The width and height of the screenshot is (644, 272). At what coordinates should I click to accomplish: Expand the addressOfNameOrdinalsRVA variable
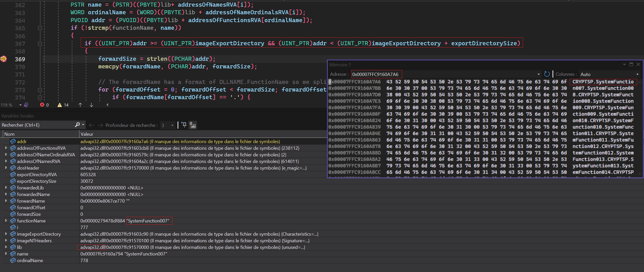(6, 154)
